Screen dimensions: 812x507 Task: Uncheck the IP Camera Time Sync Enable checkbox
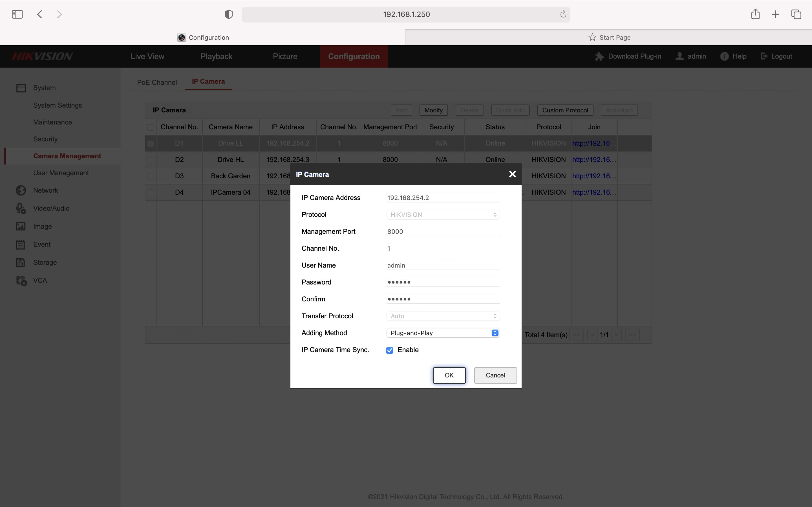(x=390, y=350)
